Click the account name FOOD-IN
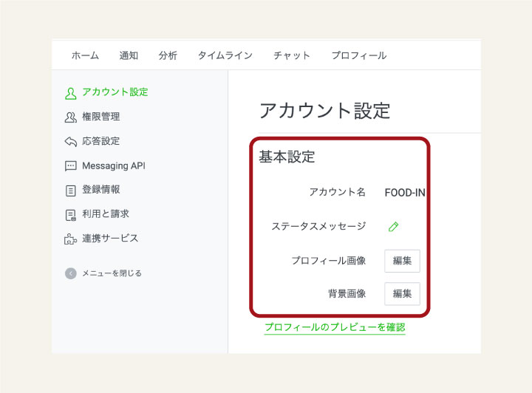This screenshot has height=393, width=532. pyautogui.click(x=405, y=193)
